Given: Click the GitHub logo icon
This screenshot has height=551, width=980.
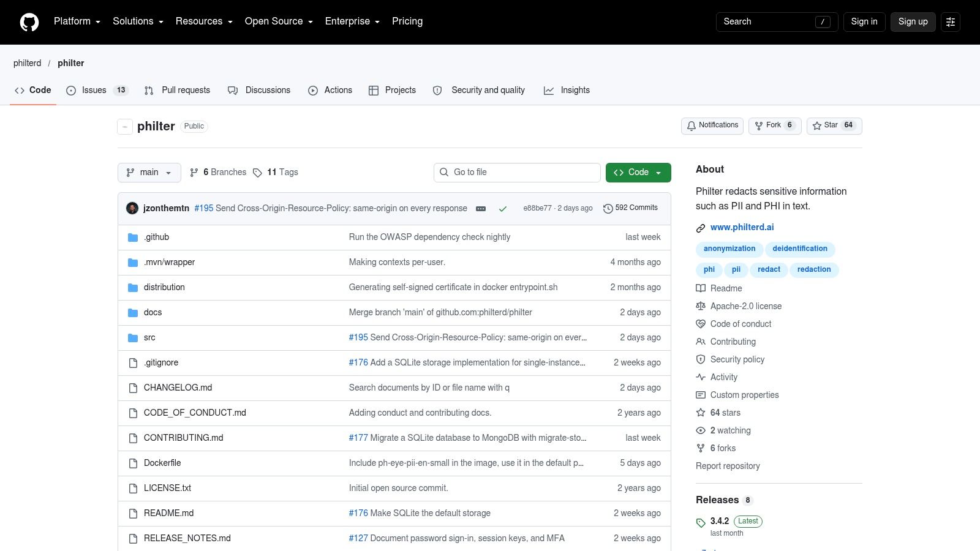Looking at the screenshot, I should [29, 22].
